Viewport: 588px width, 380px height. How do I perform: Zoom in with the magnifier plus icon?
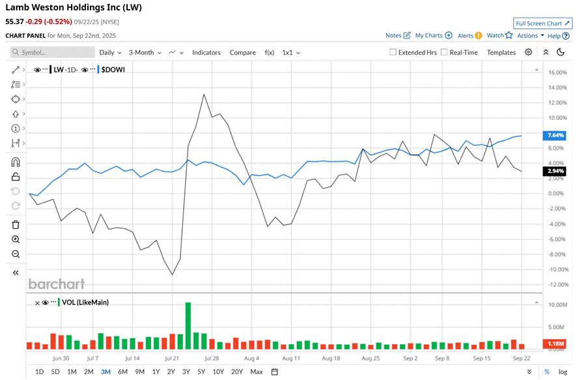coord(16,240)
